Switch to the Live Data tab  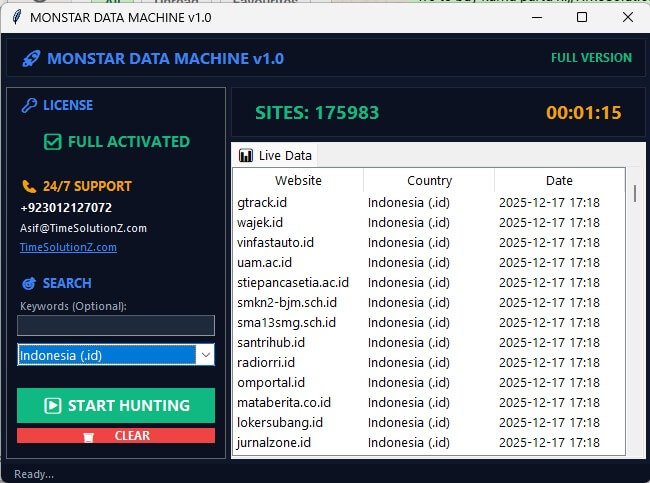click(275, 155)
